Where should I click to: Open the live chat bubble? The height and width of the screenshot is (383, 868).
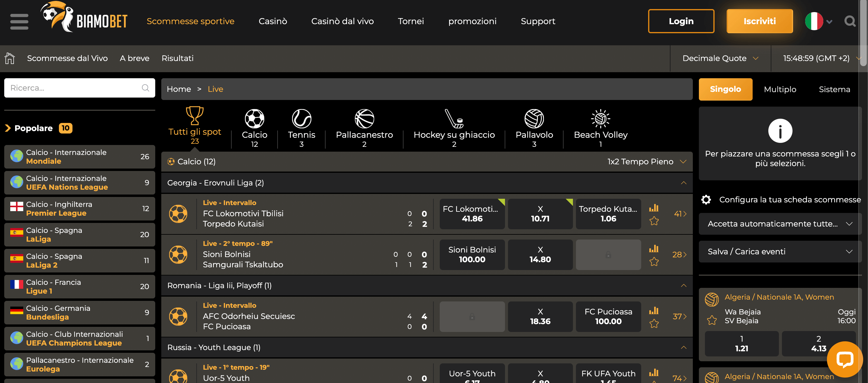pyautogui.click(x=846, y=359)
